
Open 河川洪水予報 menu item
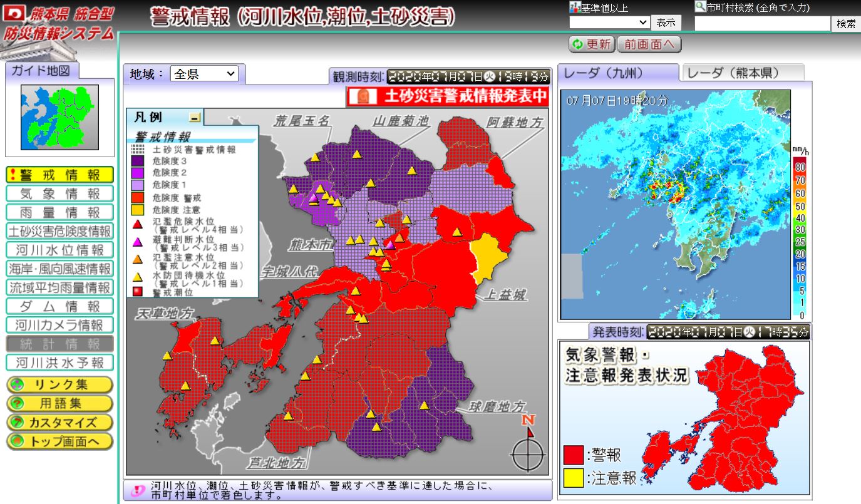click(x=59, y=363)
